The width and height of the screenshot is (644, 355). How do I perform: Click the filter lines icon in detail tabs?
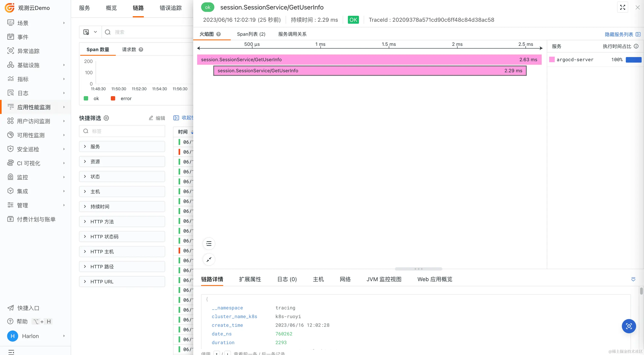[x=633, y=279]
